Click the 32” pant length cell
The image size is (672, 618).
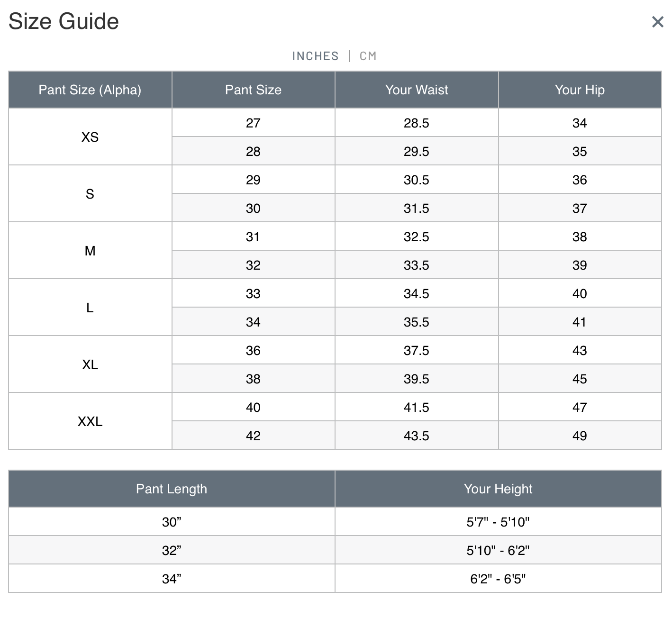click(x=172, y=551)
